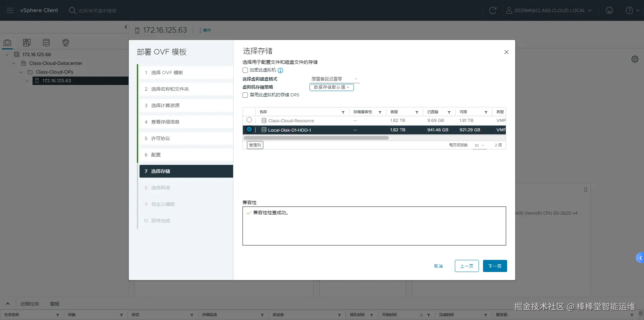Go to step 3 选择计算资源

coord(186,105)
